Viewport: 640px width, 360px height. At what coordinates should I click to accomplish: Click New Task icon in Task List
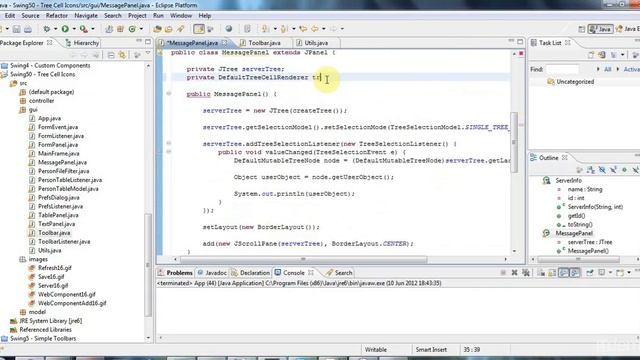[591, 55]
